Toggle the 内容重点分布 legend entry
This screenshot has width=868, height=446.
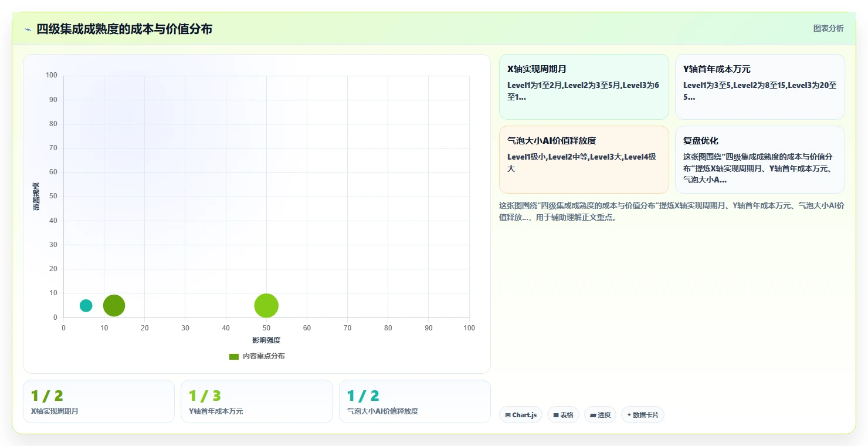[x=257, y=356]
